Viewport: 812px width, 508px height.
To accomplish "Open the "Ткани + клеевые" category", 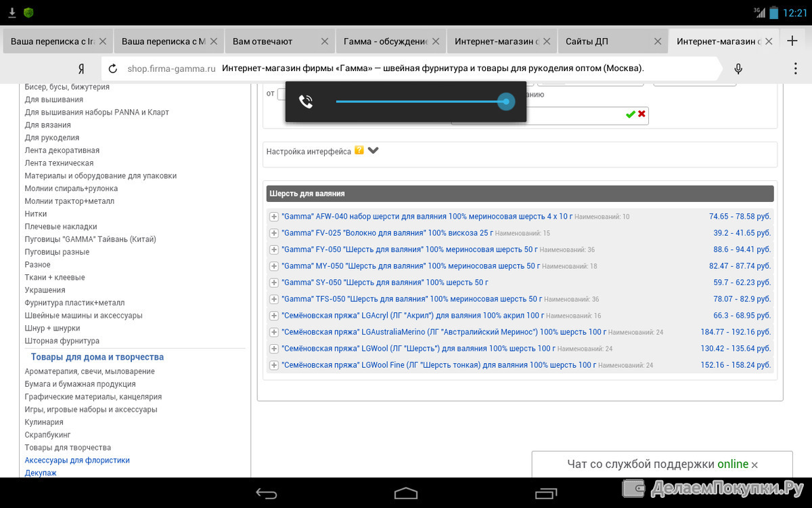I will [x=55, y=278].
